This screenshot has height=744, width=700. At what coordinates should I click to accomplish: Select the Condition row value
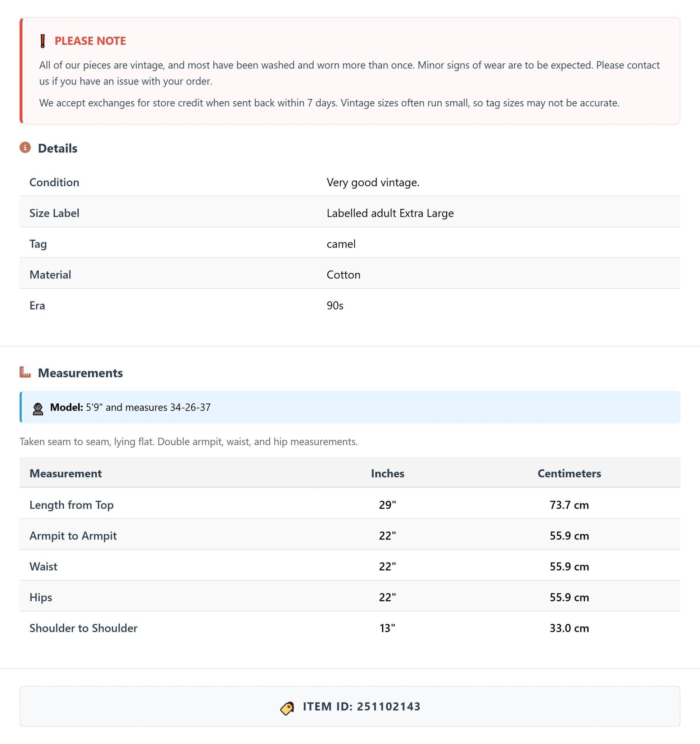(x=373, y=182)
